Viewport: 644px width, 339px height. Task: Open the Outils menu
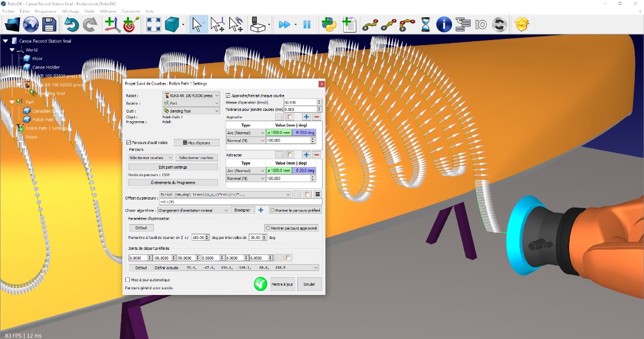pyautogui.click(x=90, y=11)
